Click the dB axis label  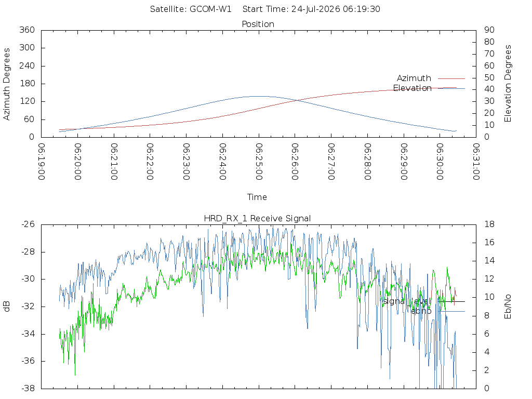tap(6, 307)
